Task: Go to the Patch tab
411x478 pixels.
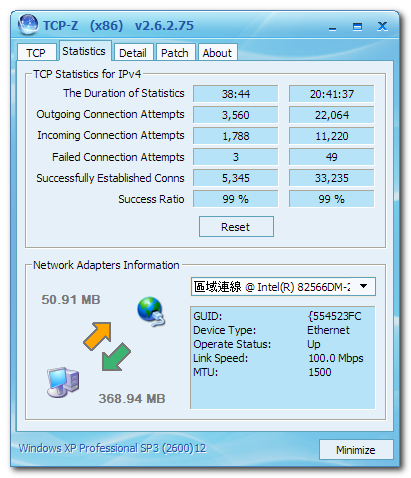Action: [x=175, y=52]
